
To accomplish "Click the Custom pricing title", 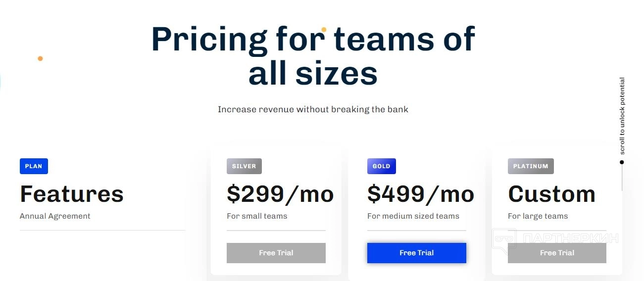I will pos(551,194).
